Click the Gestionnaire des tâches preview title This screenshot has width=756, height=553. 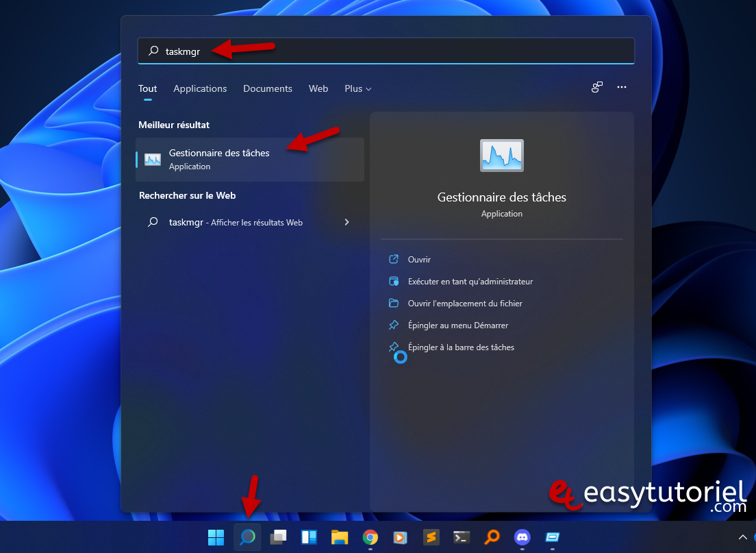point(501,197)
